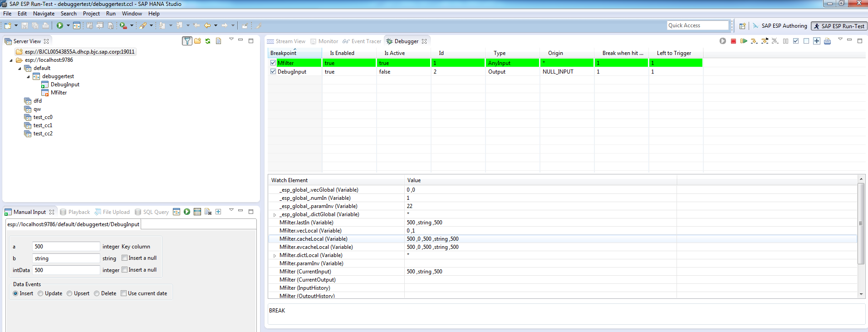The image size is (868, 332).
Task: Enable Use current date checkbox
Action: (x=123, y=293)
